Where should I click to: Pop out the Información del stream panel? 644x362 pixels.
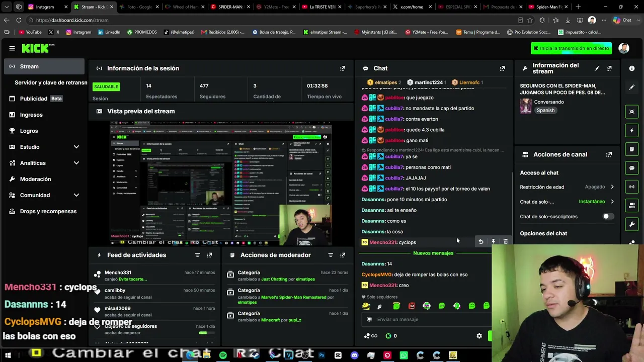tap(609, 68)
